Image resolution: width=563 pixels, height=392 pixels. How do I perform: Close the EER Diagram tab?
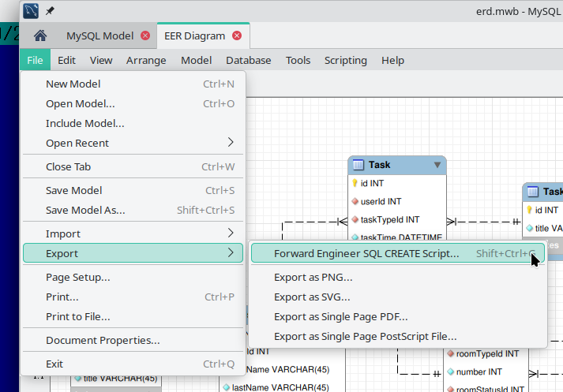coord(238,36)
